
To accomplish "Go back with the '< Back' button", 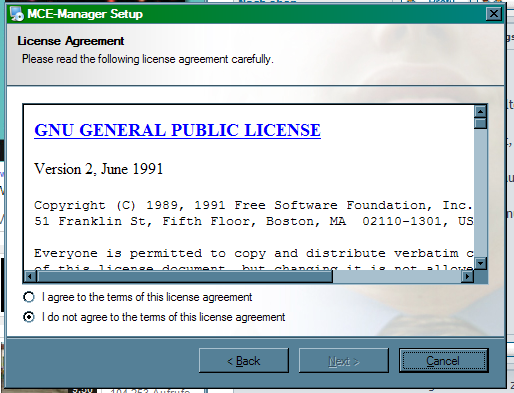I will (244, 361).
